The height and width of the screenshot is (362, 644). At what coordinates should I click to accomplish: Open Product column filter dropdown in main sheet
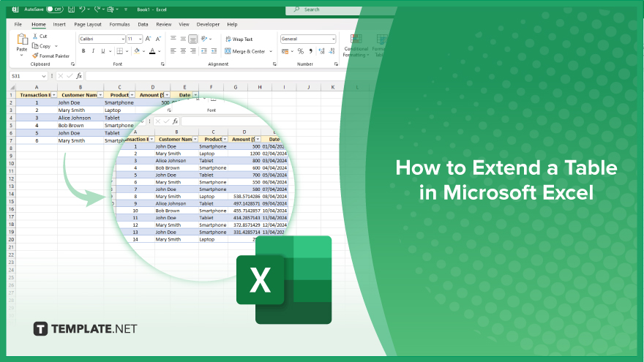point(132,95)
